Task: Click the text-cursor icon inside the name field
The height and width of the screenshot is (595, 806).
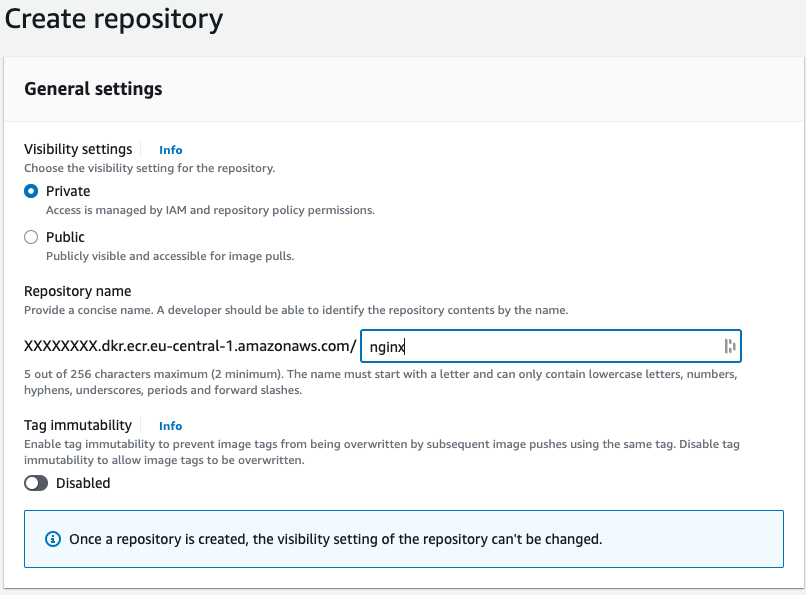Action: pyautogui.click(x=731, y=346)
